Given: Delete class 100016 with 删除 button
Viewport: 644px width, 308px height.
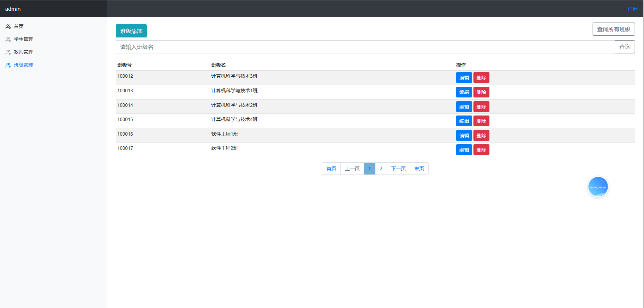Looking at the screenshot, I should (481, 136).
